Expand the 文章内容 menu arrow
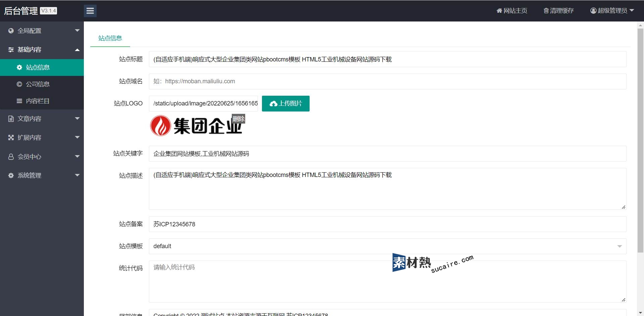This screenshot has width=644, height=316. [77, 119]
